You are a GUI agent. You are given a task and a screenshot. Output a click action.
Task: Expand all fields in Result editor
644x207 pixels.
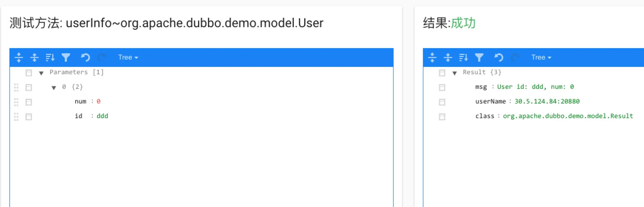pos(432,57)
